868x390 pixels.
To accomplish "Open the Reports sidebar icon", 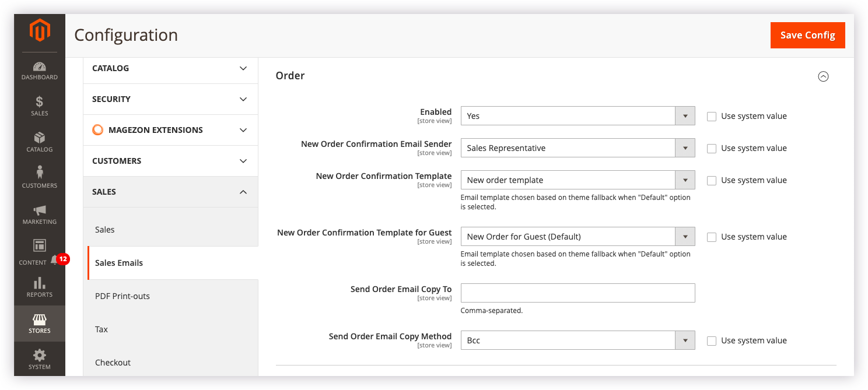I will [39, 284].
